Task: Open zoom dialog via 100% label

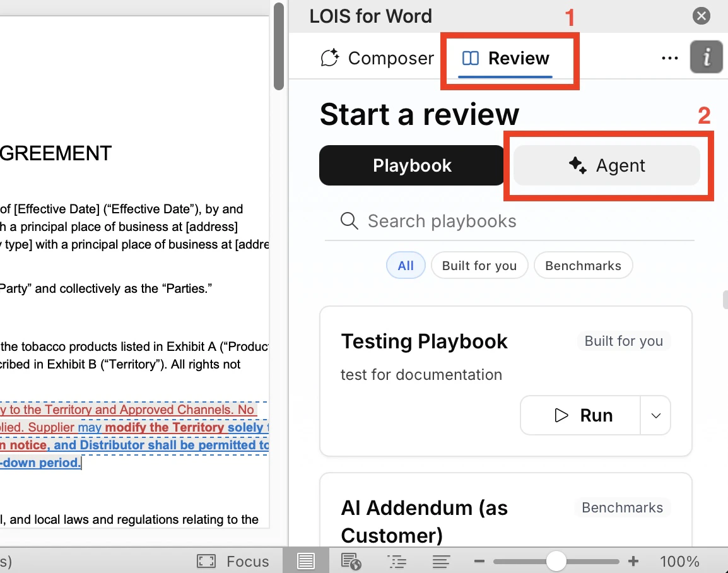Action: coord(679,562)
